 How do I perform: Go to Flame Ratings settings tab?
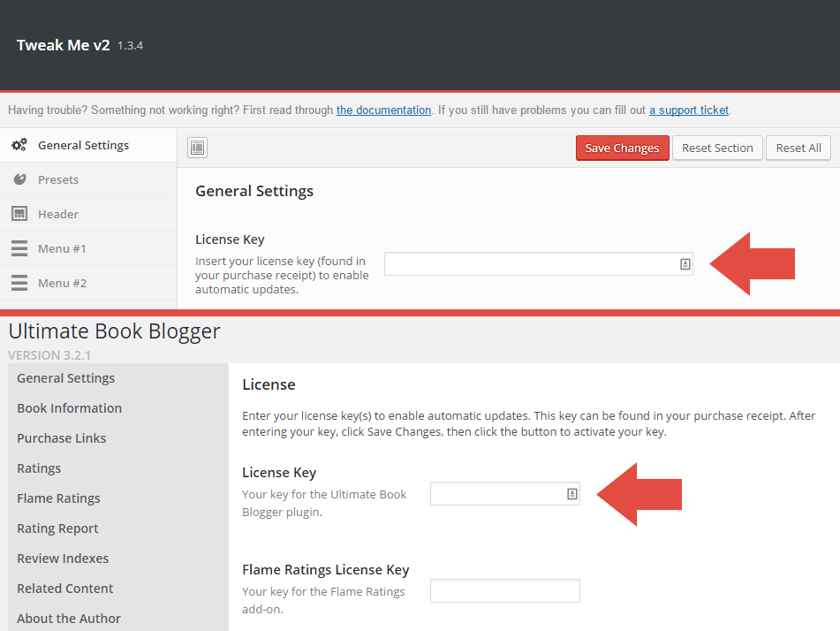pyautogui.click(x=58, y=498)
